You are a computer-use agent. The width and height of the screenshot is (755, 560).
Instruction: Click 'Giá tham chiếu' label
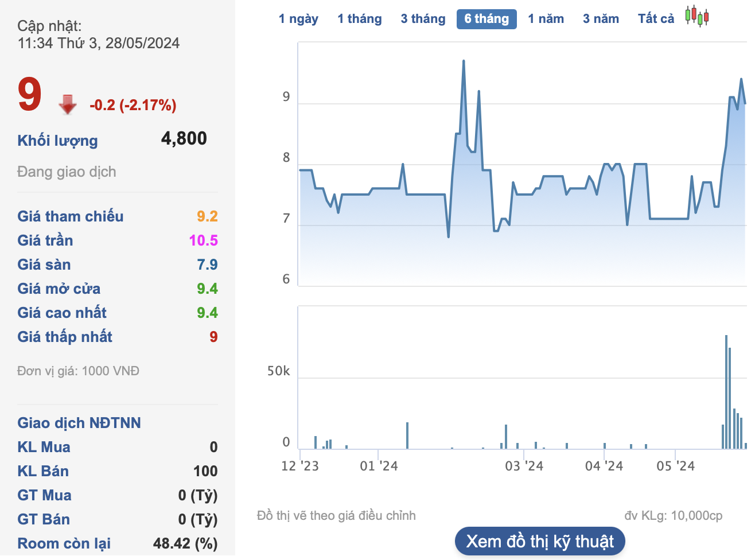(x=71, y=216)
